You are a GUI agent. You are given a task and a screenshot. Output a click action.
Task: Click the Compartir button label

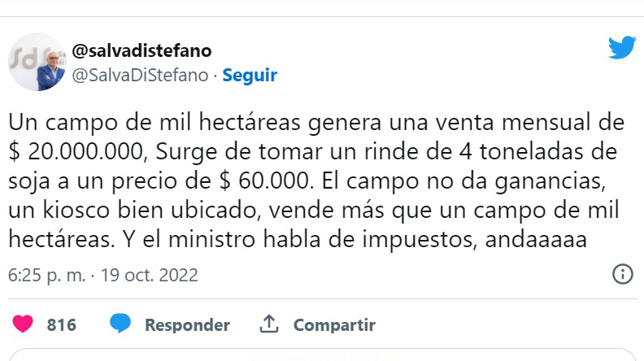point(334,325)
